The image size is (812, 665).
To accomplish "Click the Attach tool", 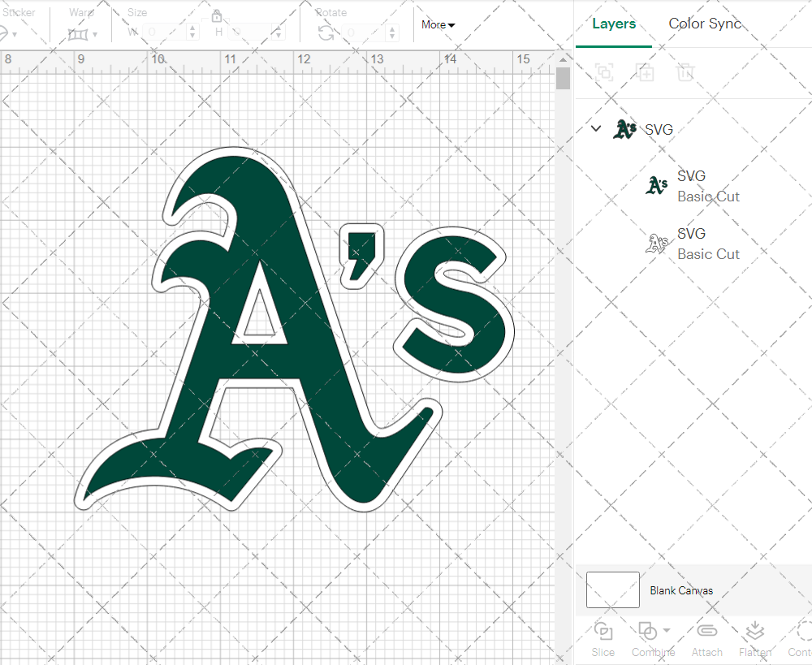I will click(707, 640).
